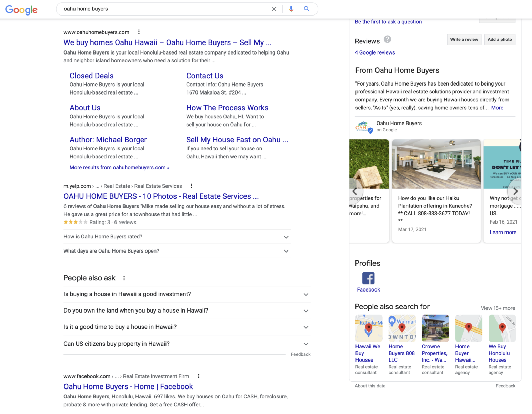This screenshot has height=414, width=532.
Task: Open People also ask options menu
Action: (x=124, y=278)
